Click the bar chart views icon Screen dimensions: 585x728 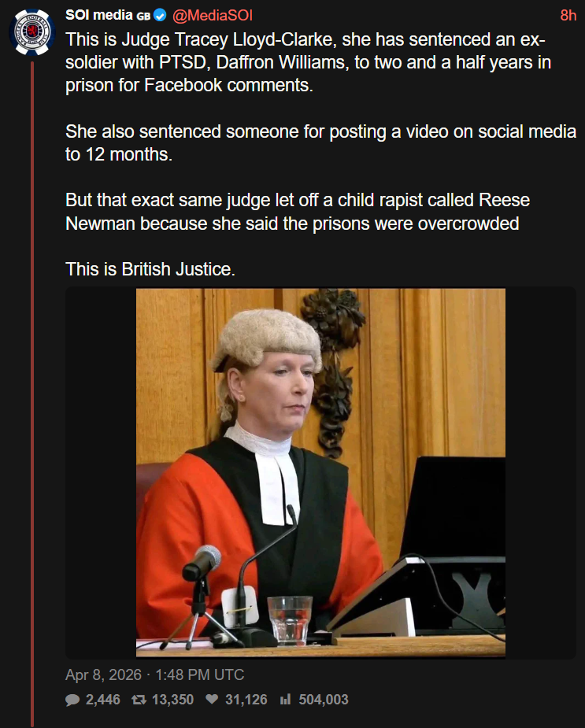pyautogui.click(x=285, y=699)
